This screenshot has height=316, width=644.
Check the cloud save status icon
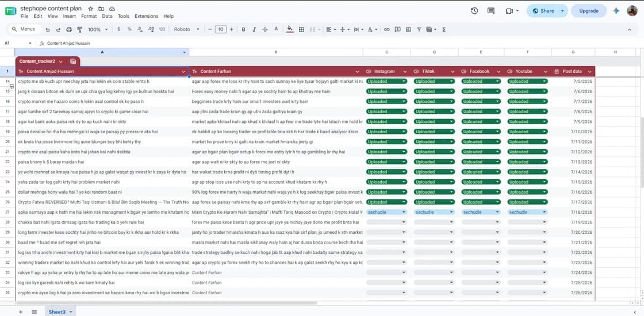tap(112, 9)
